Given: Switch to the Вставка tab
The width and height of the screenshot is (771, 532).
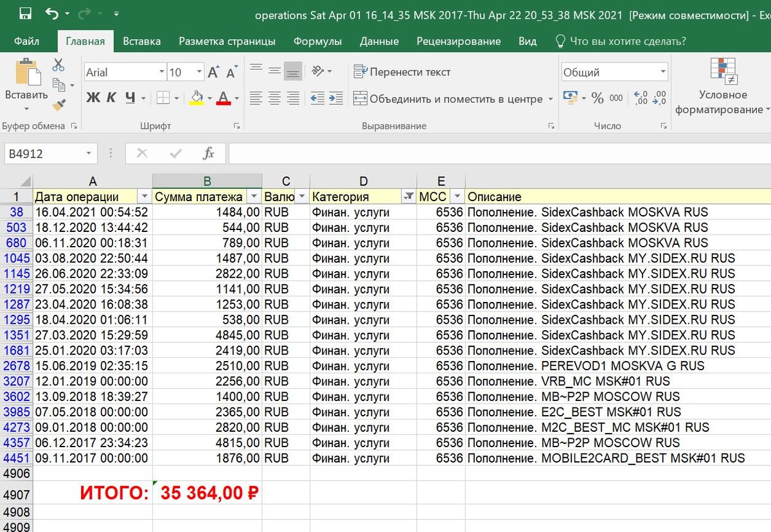Looking at the screenshot, I should (141, 41).
